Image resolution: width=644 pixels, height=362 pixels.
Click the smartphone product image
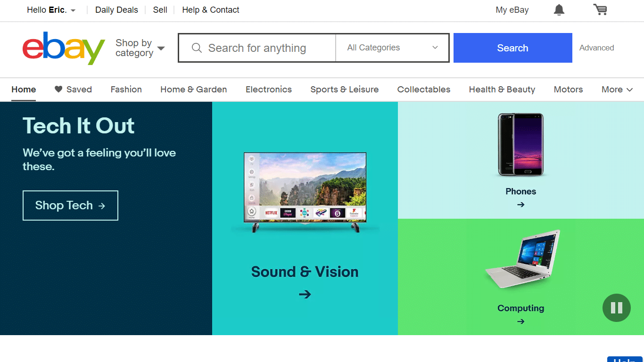pyautogui.click(x=521, y=145)
